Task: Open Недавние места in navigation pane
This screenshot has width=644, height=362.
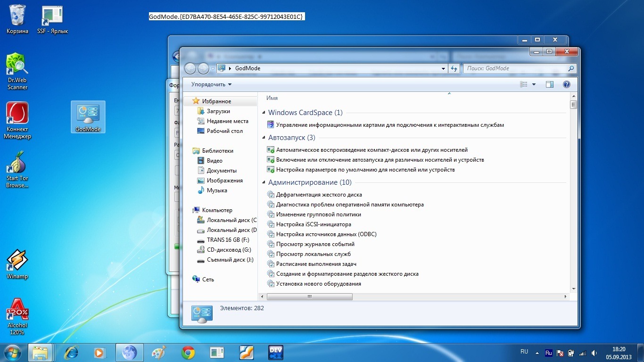Action: click(227, 121)
